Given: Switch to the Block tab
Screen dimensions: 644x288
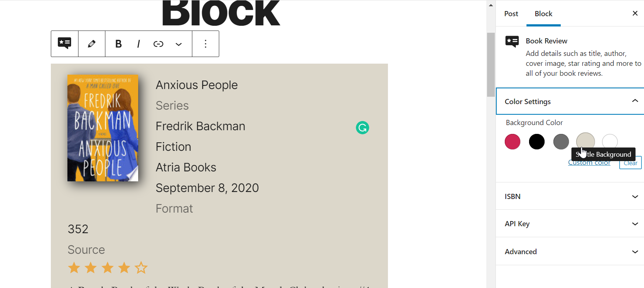Looking at the screenshot, I should point(543,14).
